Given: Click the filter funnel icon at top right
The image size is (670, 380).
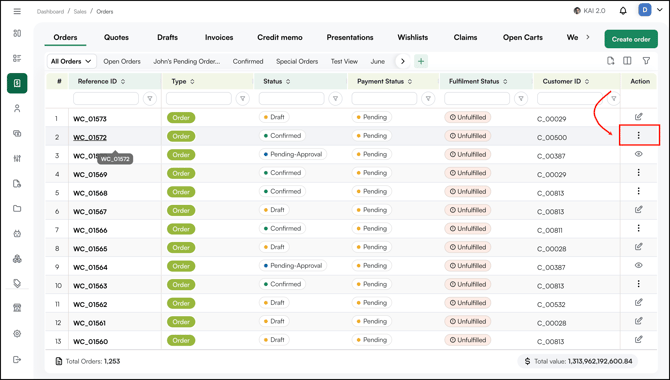Looking at the screenshot, I should (x=646, y=61).
